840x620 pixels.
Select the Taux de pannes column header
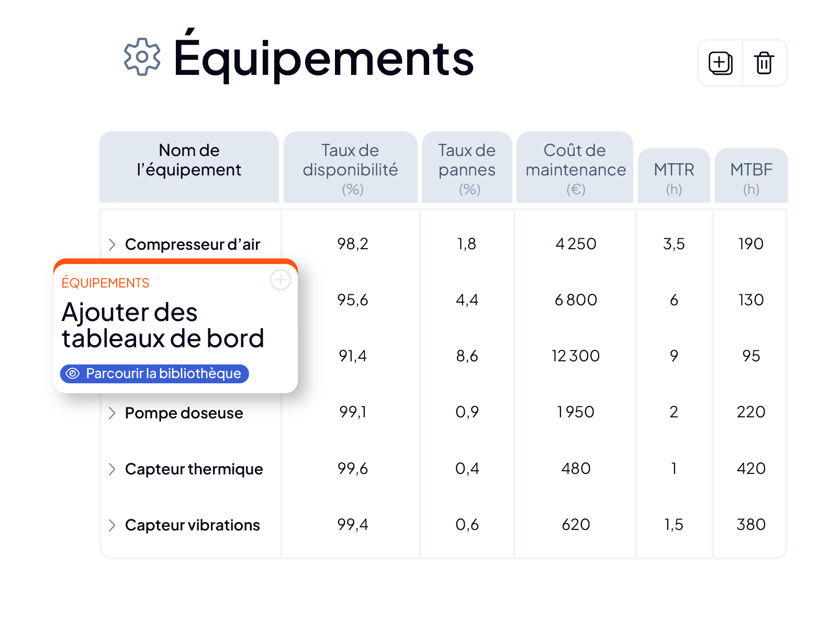click(x=467, y=167)
